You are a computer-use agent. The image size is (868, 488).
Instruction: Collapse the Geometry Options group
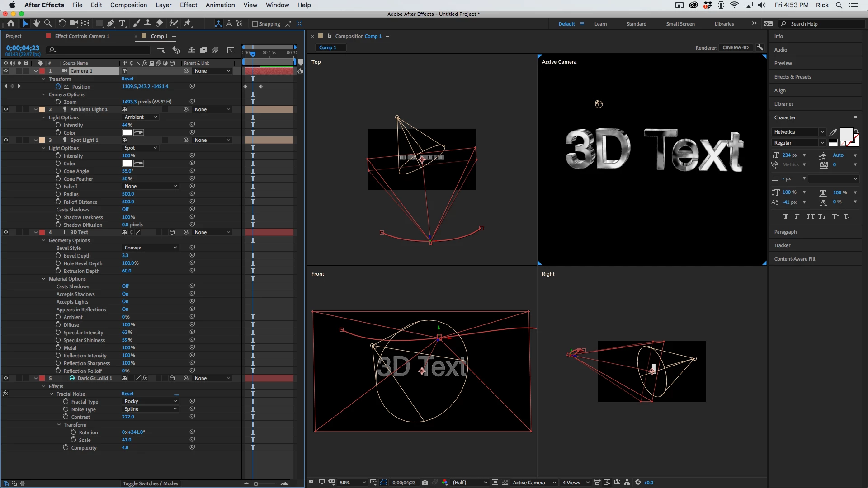point(44,240)
